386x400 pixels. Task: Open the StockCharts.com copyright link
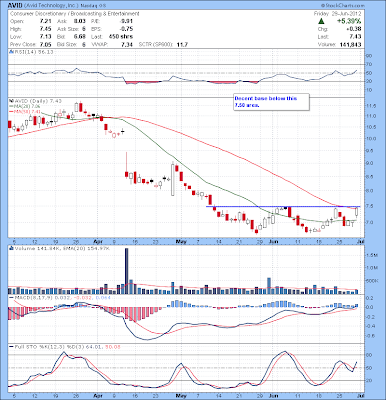[343, 6]
